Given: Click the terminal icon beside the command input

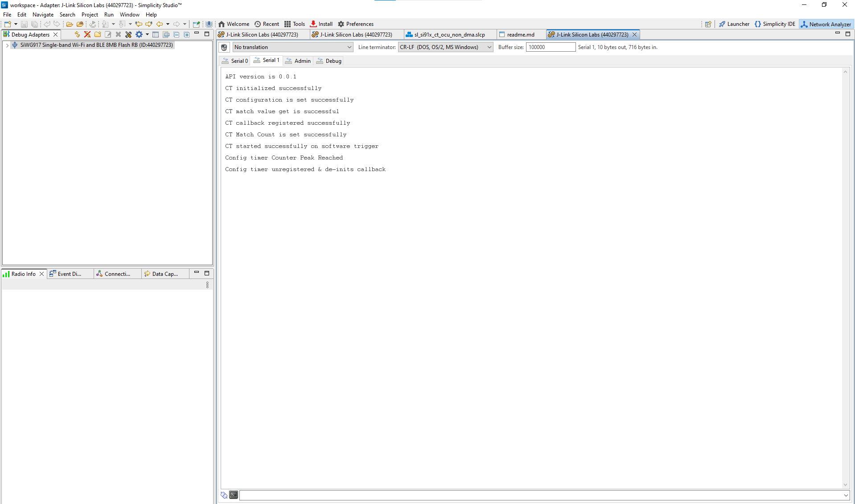Looking at the screenshot, I should tap(234, 495).
